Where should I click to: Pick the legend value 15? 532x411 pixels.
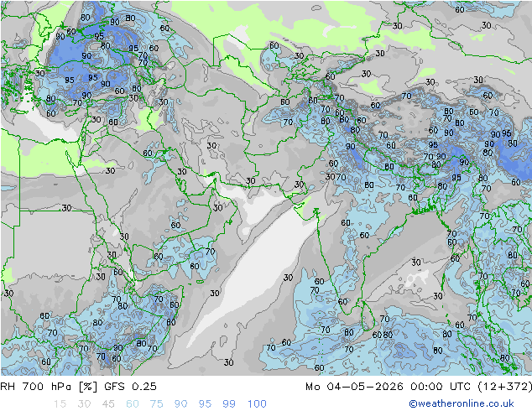pyautogui.click(x=60, y=404)
